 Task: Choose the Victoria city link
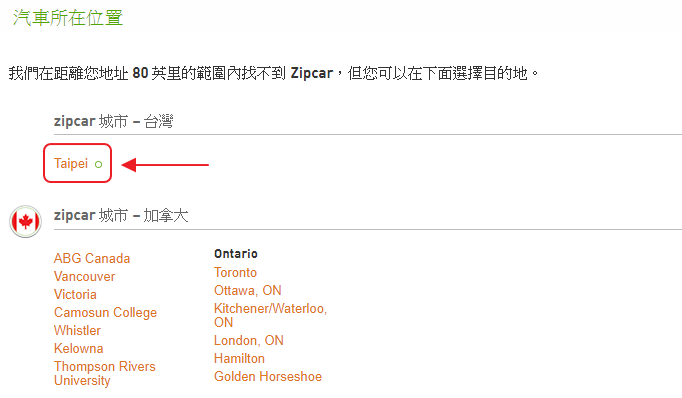coord(75,294)
